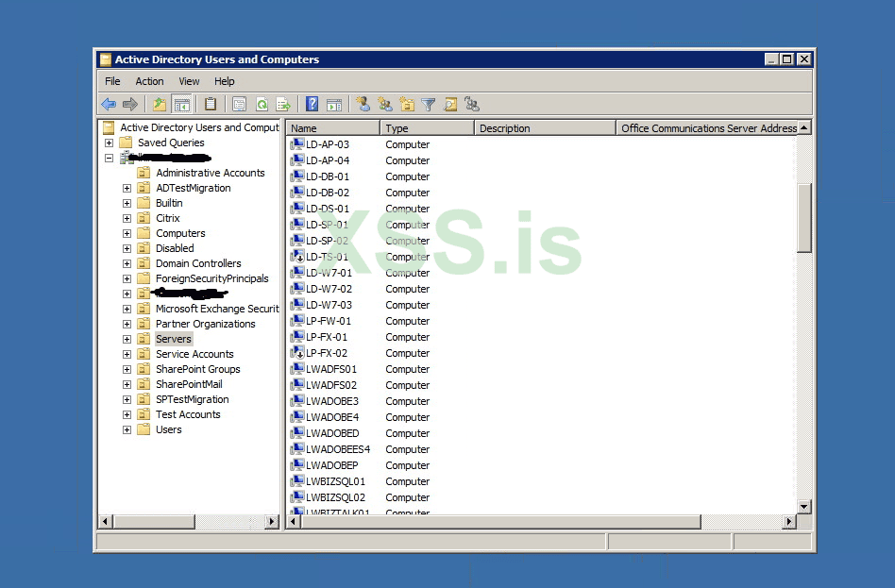Viewport: 895px width, 588px height.
Task: Sort by the Name column header
Action: [332, 127]
